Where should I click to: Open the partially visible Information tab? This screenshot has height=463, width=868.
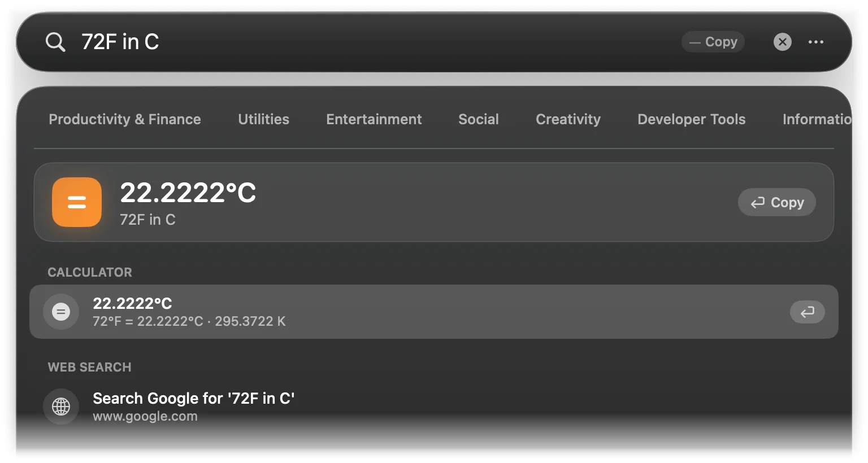coord(817,119)
